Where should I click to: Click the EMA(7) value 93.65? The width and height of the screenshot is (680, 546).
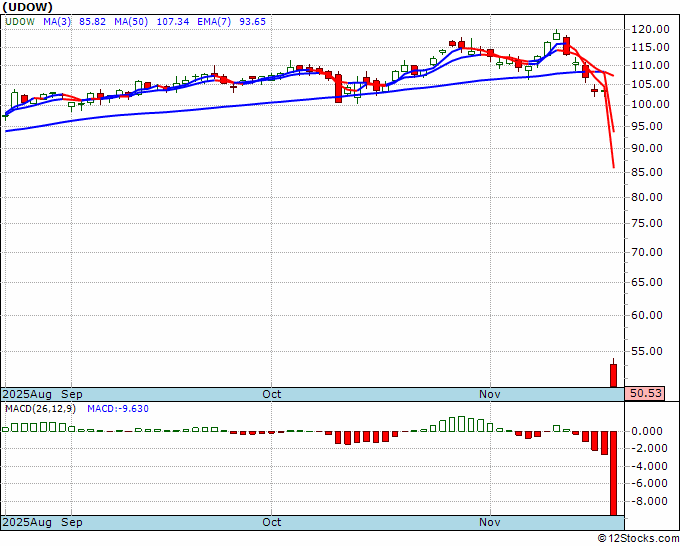pos(252,22)
